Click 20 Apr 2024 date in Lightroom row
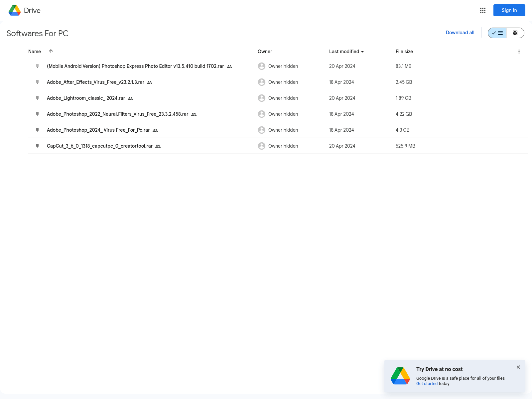The image size is (532, 399). (x=342, y=98)
